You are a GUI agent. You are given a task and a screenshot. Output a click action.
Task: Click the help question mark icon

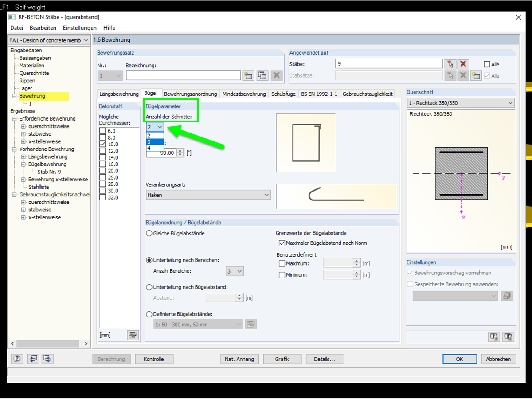coord(17,359)
